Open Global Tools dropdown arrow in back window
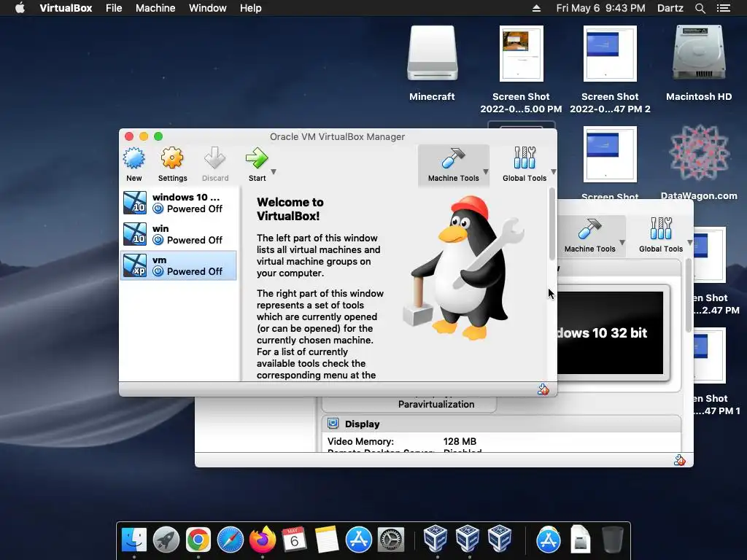The height and width of the screenshot is (560, 747). coord(689,242)
